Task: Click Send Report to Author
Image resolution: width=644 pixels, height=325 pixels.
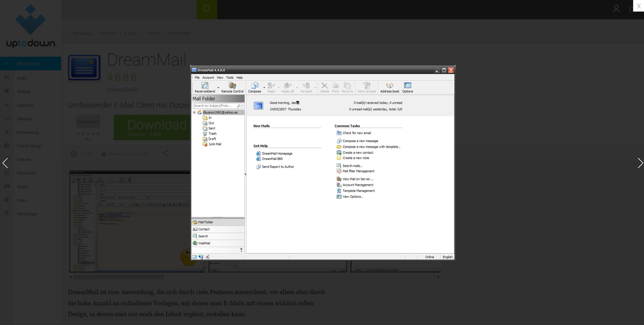Action: pos(275,167)
